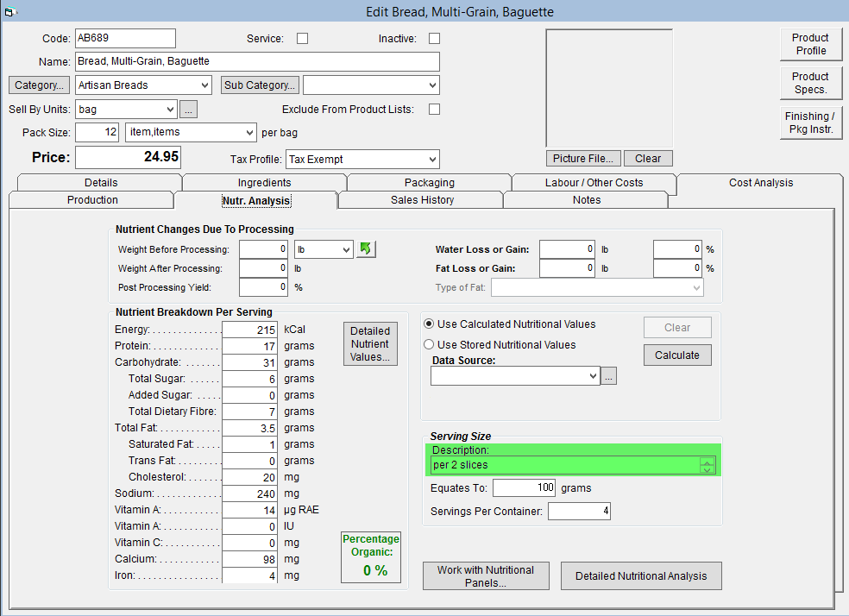The height and width of the screenshot is (616, 849).
Task: Click the Protein grams field
Action: [249, 346]
